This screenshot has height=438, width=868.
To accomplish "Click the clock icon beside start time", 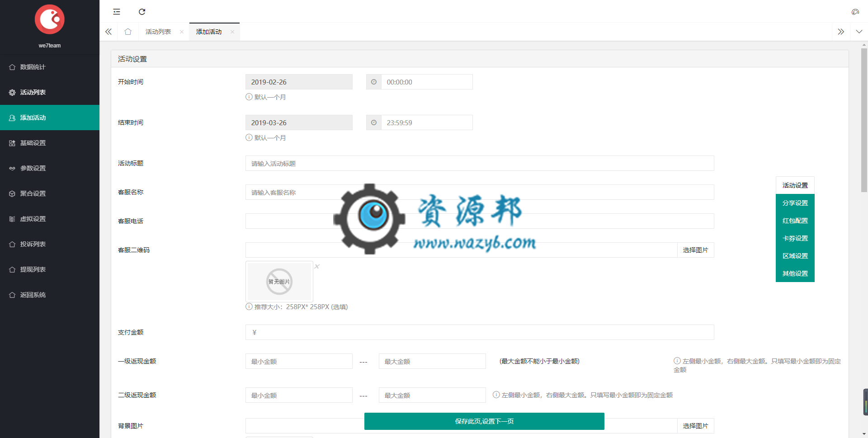I will pos(374,82).
